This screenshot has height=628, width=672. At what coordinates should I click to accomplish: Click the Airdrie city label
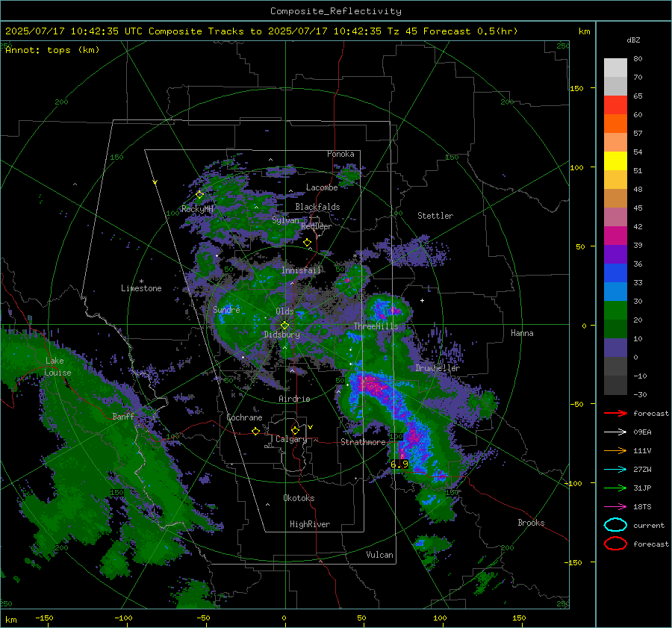[x=294, y=399]
